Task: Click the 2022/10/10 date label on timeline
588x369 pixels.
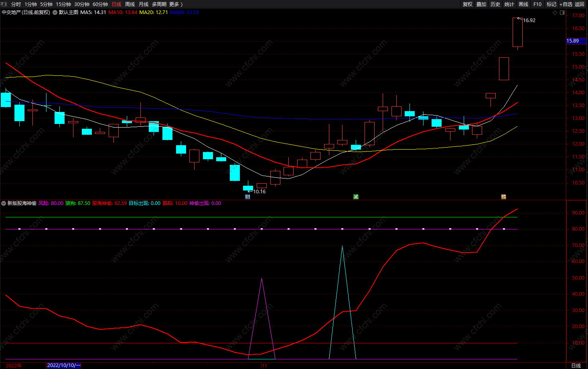Action: pos(63,365)
